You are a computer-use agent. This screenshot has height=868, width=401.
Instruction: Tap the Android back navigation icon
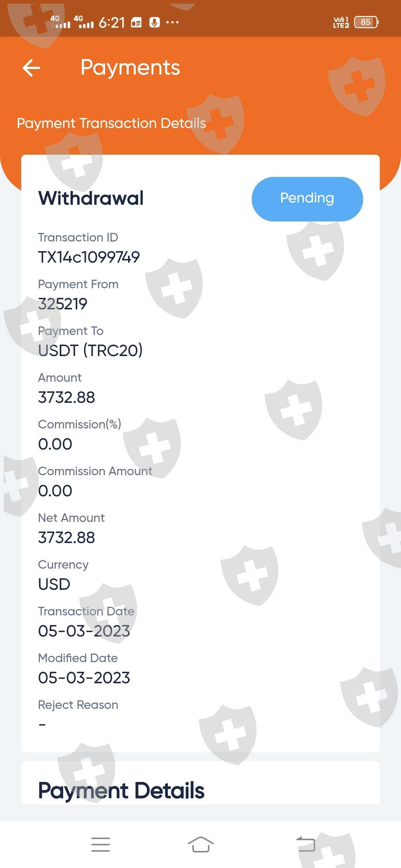[306, 845]
